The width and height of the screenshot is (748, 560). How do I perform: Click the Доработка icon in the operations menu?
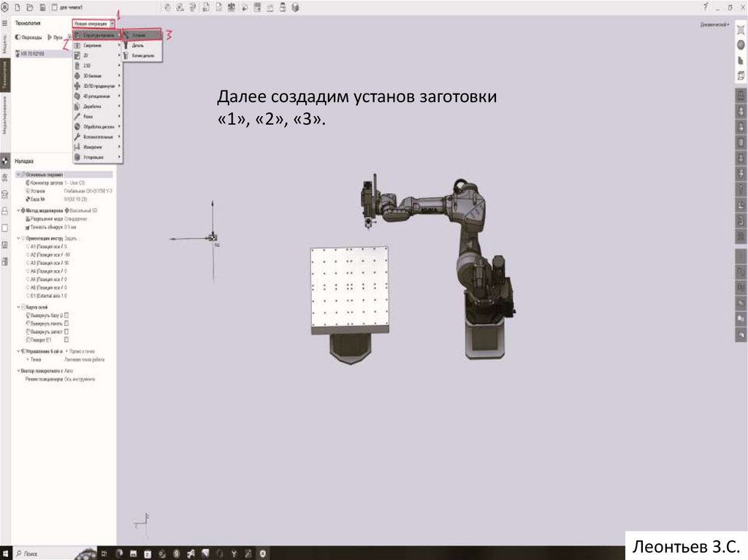pyautogui.click(x=77, y=107)
